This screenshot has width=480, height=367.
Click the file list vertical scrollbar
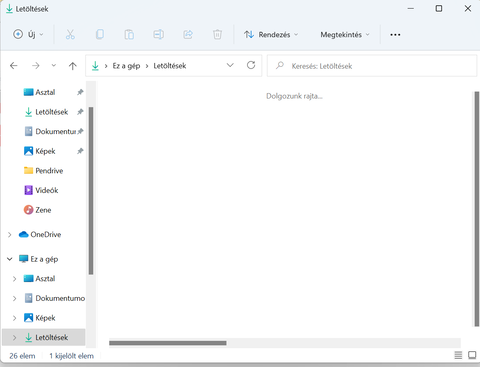(477, 209)
